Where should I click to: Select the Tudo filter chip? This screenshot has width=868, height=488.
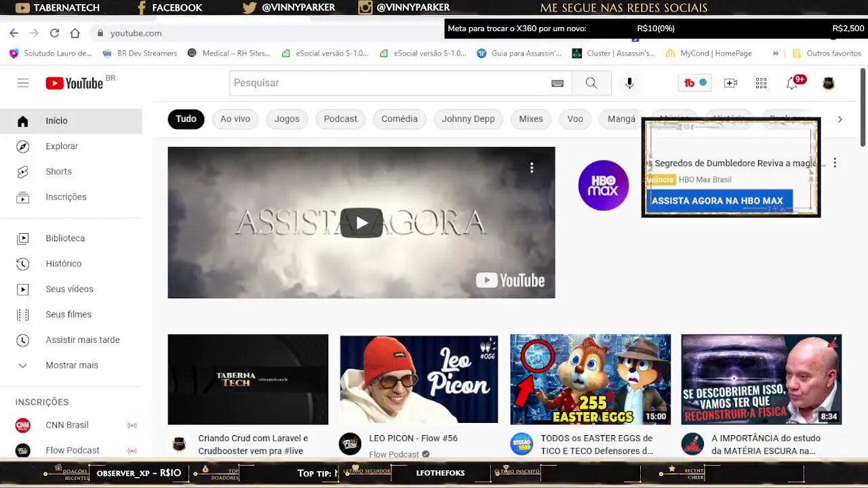pyautogui.click(x=186, y=119)
